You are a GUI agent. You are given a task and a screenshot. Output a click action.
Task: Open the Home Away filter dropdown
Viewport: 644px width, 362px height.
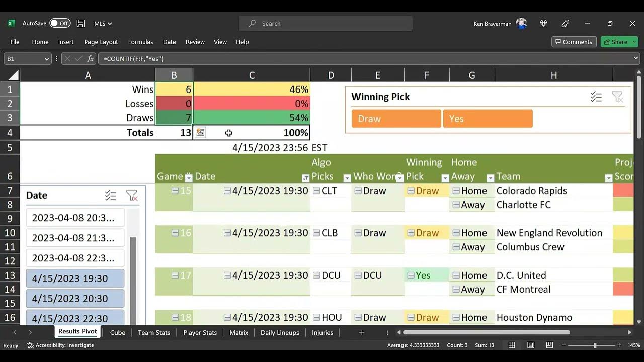[x=491, y=177]
